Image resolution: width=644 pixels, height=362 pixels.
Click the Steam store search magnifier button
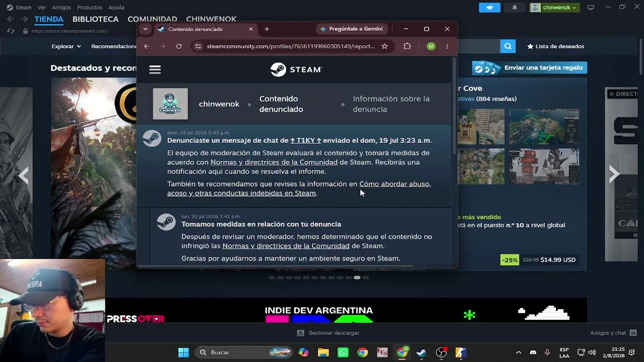pos(508,46)
